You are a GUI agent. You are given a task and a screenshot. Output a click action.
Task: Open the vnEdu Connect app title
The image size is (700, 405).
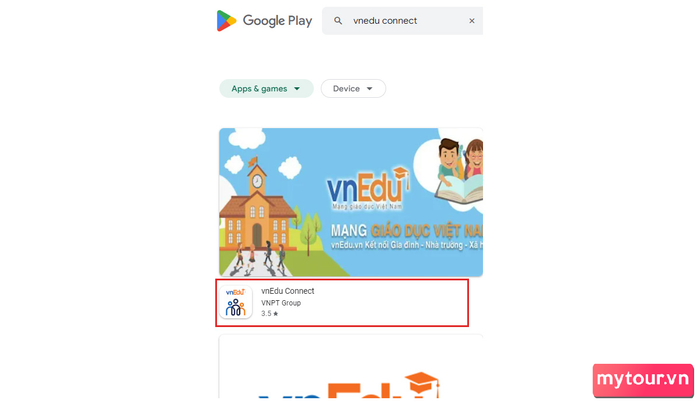288,291
